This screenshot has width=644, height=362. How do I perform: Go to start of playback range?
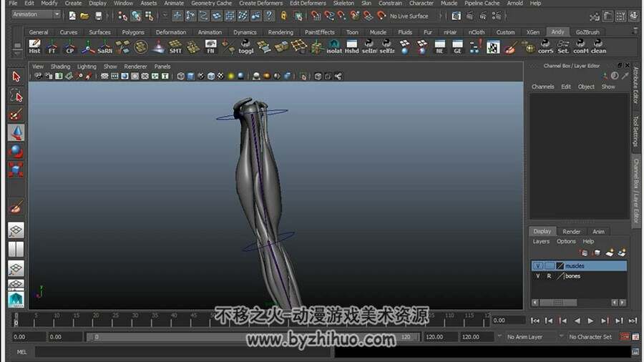pos(535,321)
